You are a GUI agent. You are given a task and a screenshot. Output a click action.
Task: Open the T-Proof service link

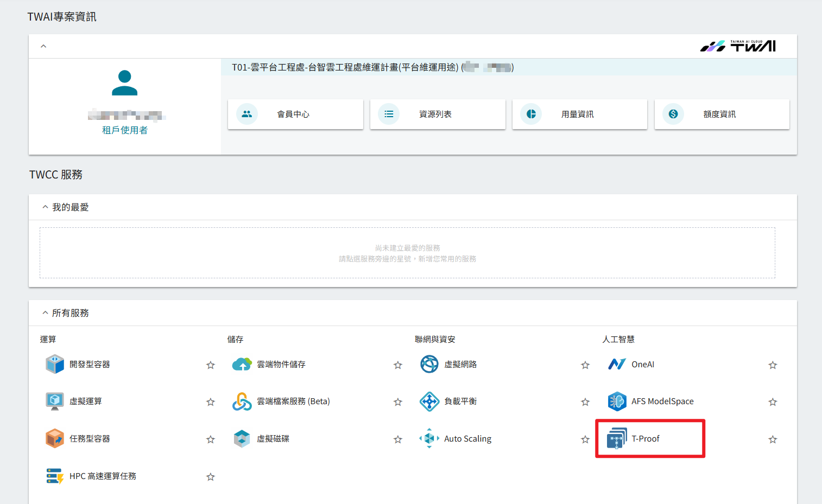point(646,438)
